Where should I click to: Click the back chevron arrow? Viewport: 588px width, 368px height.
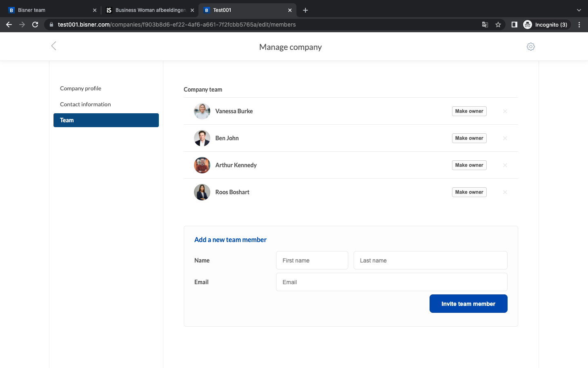tap(53, 46)
